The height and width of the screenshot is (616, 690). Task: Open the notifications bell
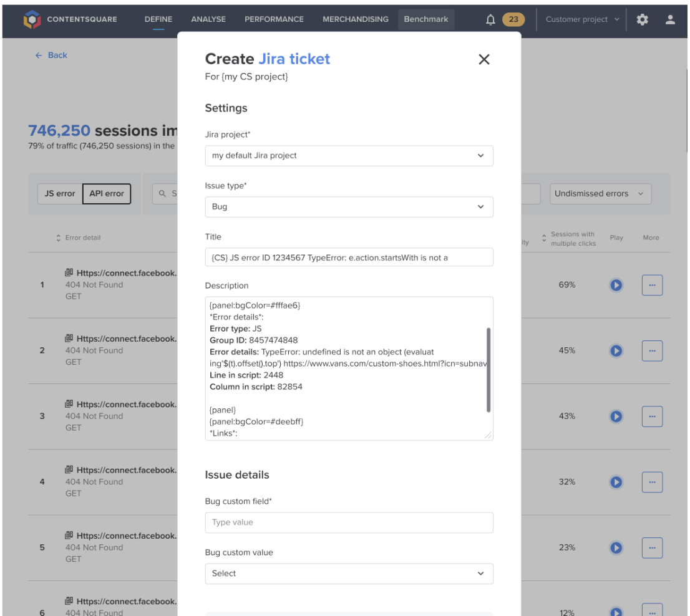coord(490,19)
